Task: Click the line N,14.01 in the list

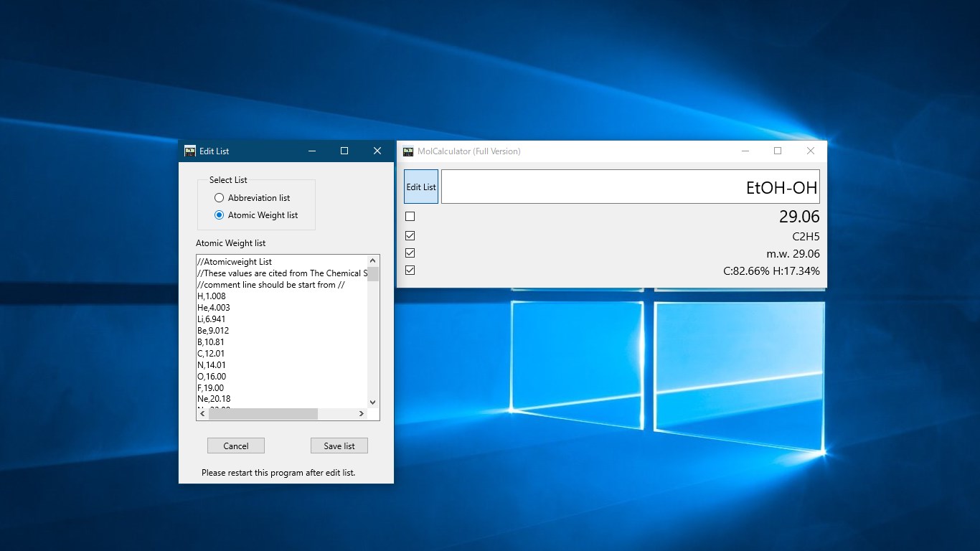Action: pyautogui.click(x=212, y=365)
